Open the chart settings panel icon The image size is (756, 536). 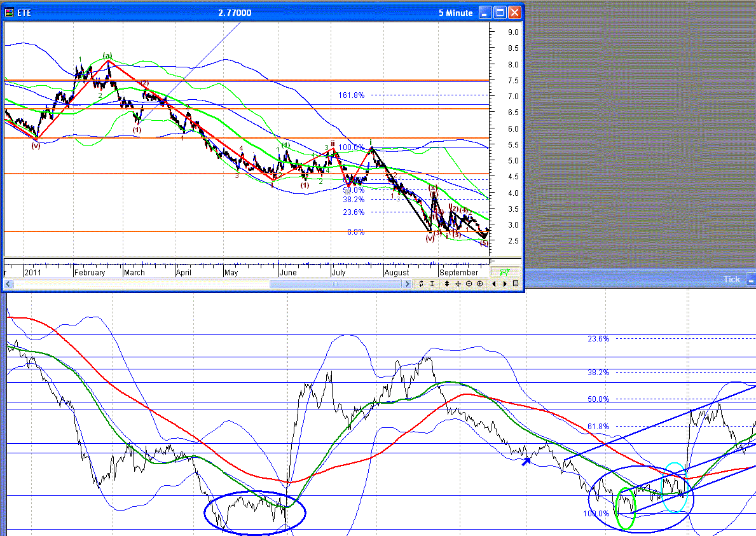click(x=516, y=284)
